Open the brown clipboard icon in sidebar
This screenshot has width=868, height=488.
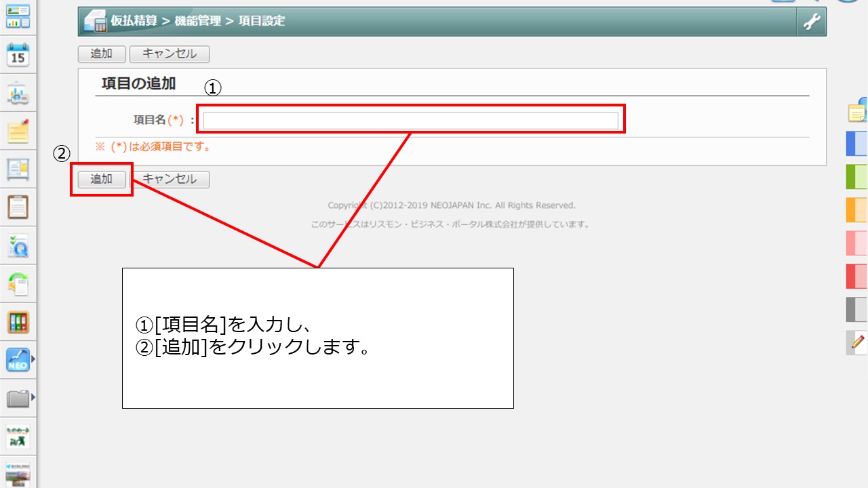pos(18,207)
